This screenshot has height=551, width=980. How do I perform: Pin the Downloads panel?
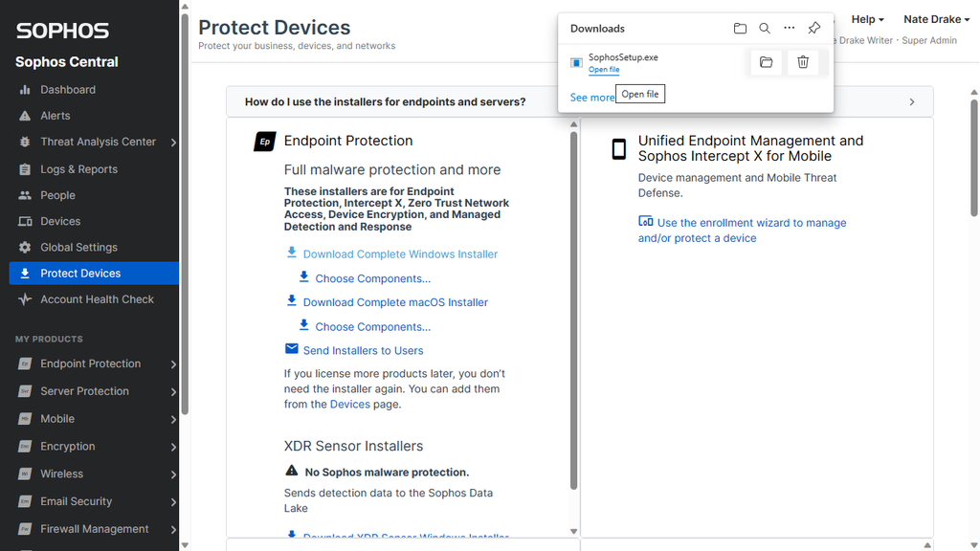pos(813,28)
